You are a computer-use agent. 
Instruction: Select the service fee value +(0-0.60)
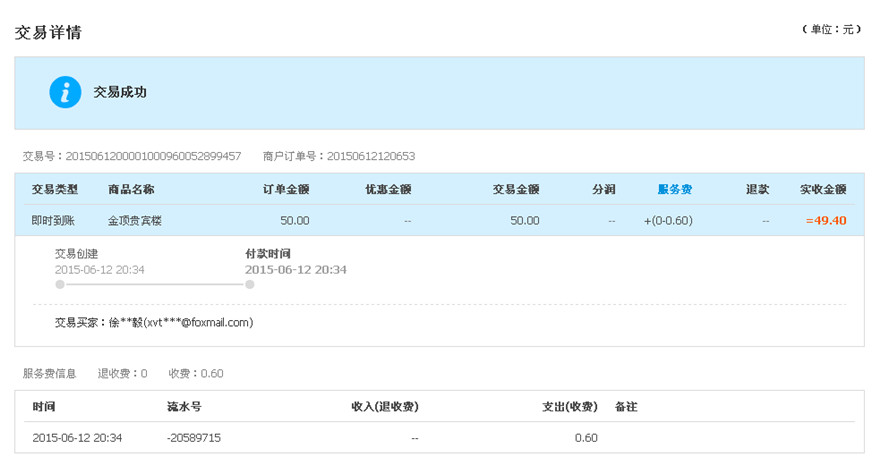click(668, 221)
